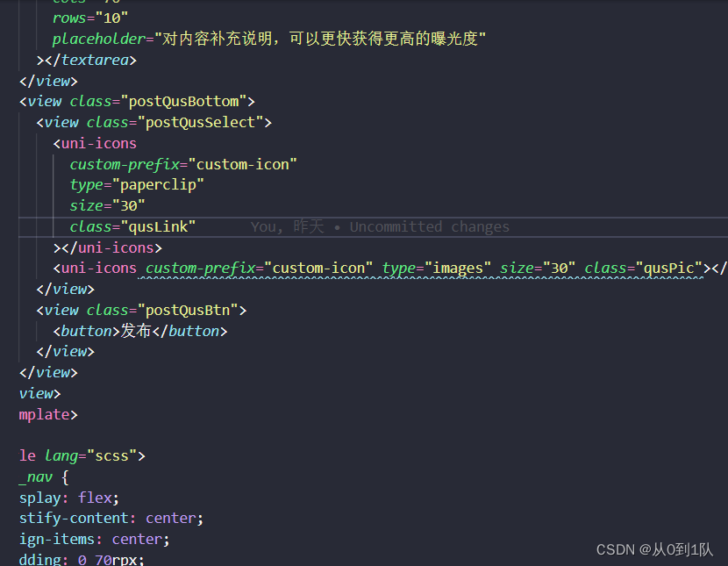
Task: Click the 发布 button text
Action: 136,331
